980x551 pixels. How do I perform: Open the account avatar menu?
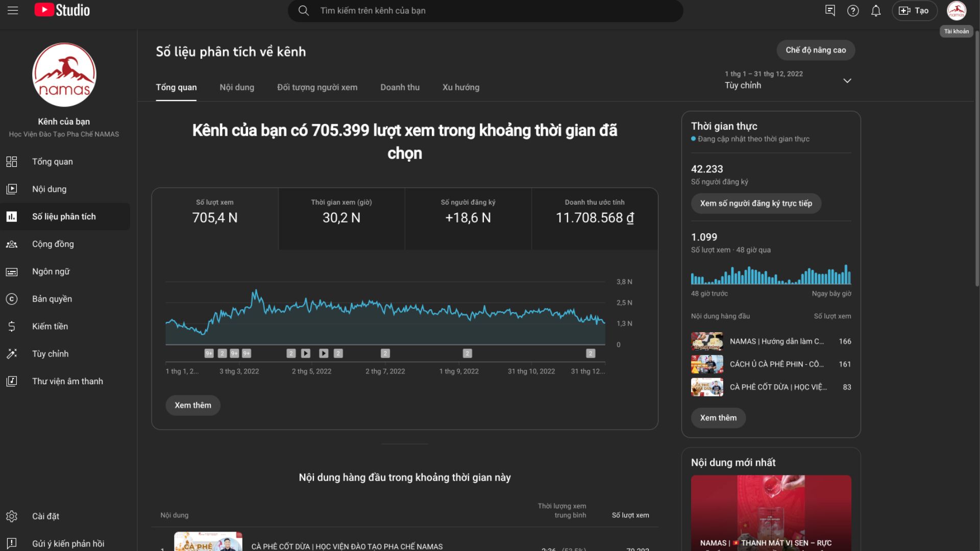956,11
